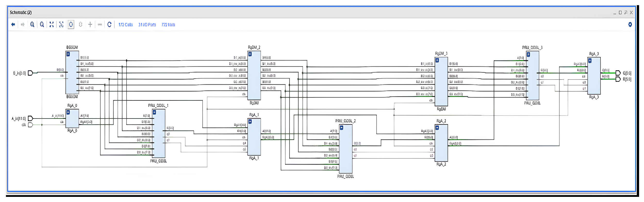Click the Zoom Fit icon
The width and height of the screenshot is (644, 202).
[52, 24]
